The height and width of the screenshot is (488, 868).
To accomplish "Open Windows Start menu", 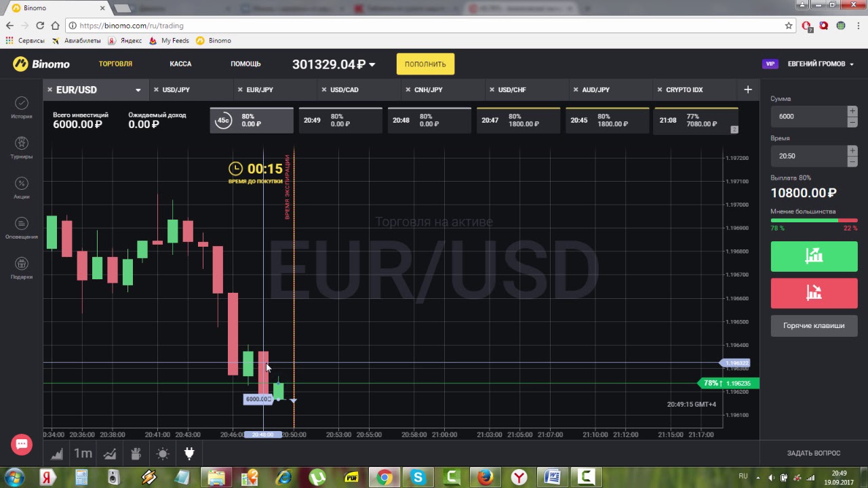I will (14, 477).
